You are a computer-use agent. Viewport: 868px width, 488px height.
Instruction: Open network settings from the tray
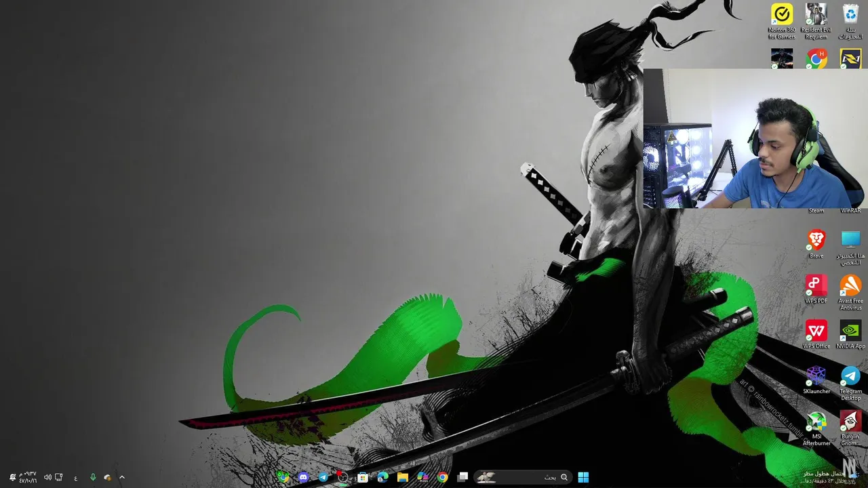click(x=59, y=477)
